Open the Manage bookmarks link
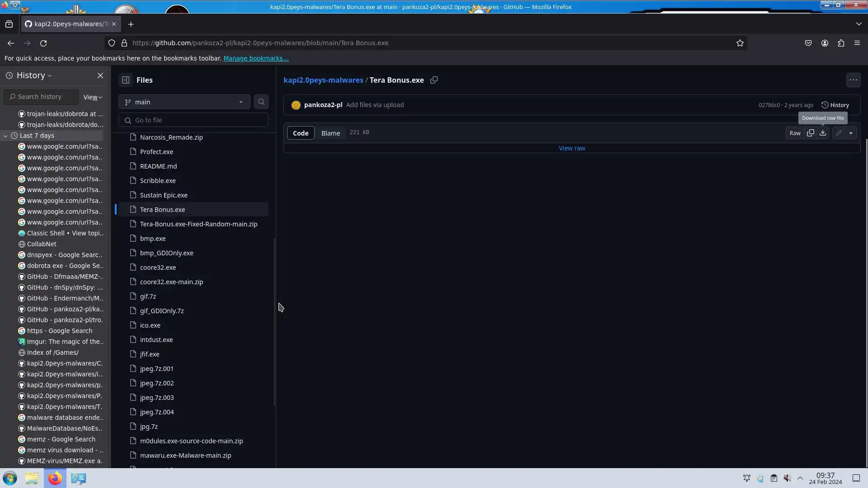 pos(256,58)
